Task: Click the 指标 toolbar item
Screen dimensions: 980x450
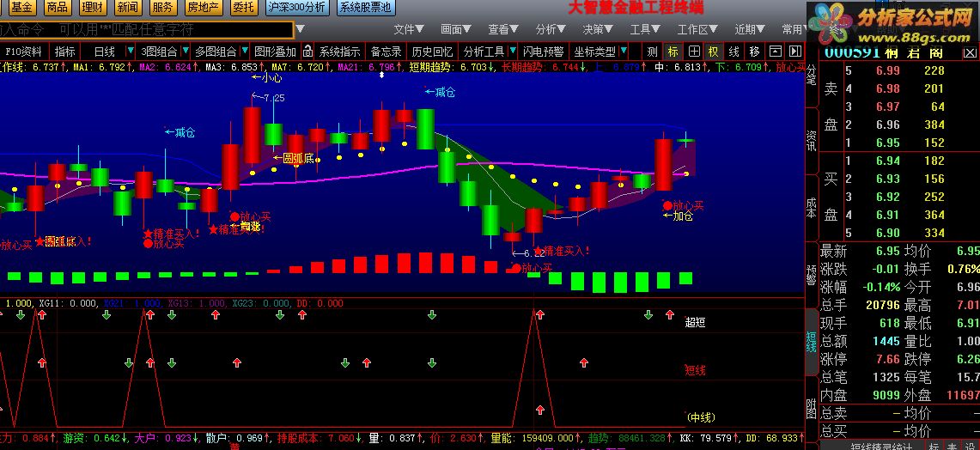Action: click(65, 52)
